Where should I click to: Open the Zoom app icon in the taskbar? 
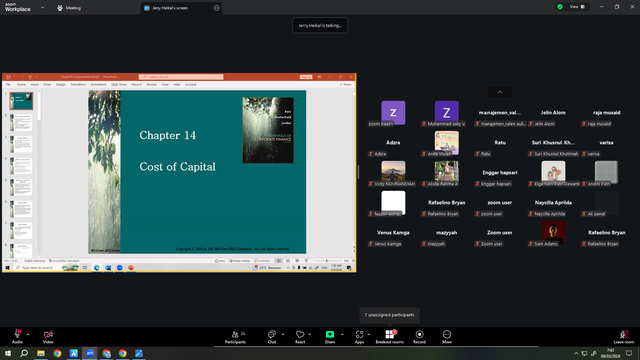point(90,353)
